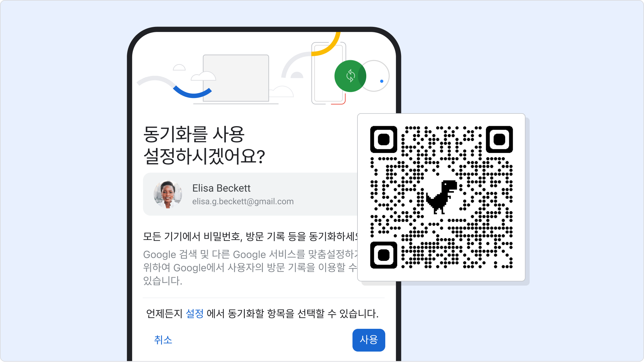Click the blue curved arc decoration
The width and height of the screenshot is (644, 362).
192,92
